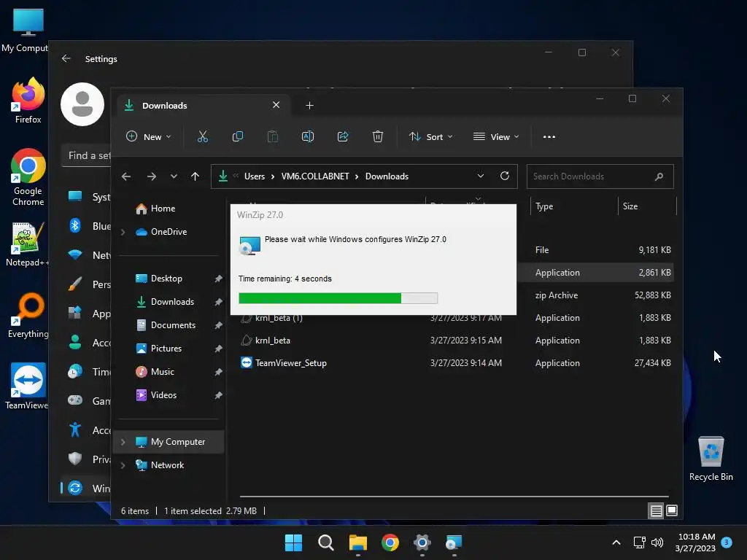Viewport: 747px width, 560px height.
Task: Click the Delete trash icon
Action: 378,136
